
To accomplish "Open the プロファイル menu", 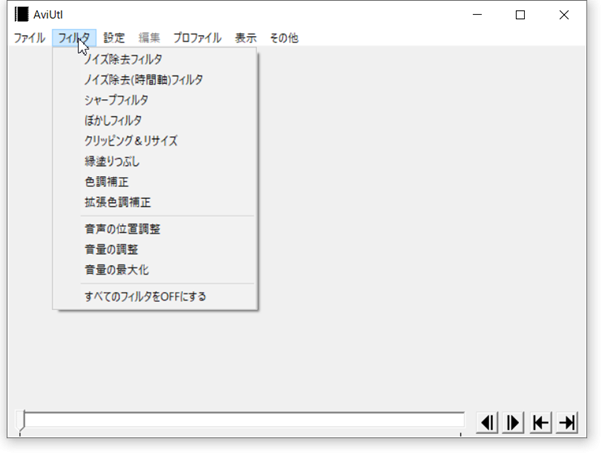I will click(197, 38).
